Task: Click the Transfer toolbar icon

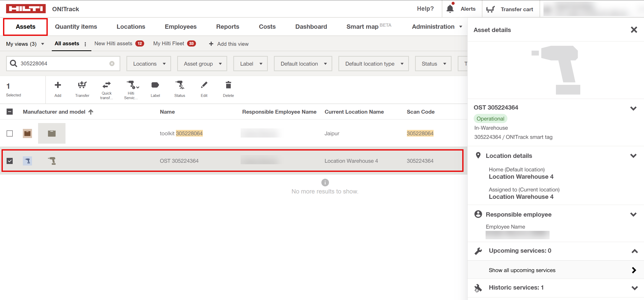Action: (82, 85)
